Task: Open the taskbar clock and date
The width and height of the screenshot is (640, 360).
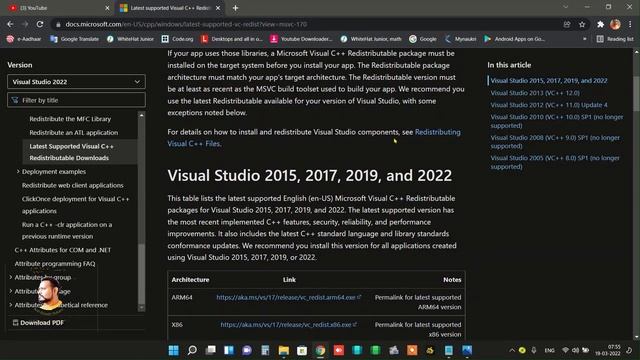Action: click(x=608, y=350)
